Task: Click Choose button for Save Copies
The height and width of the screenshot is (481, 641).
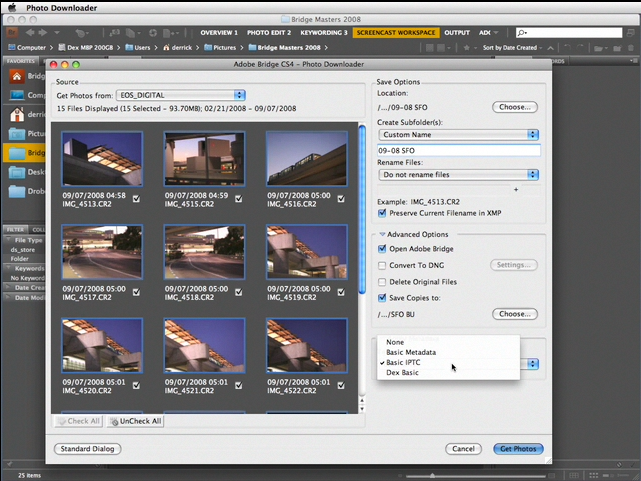Action: click(515, 314)
